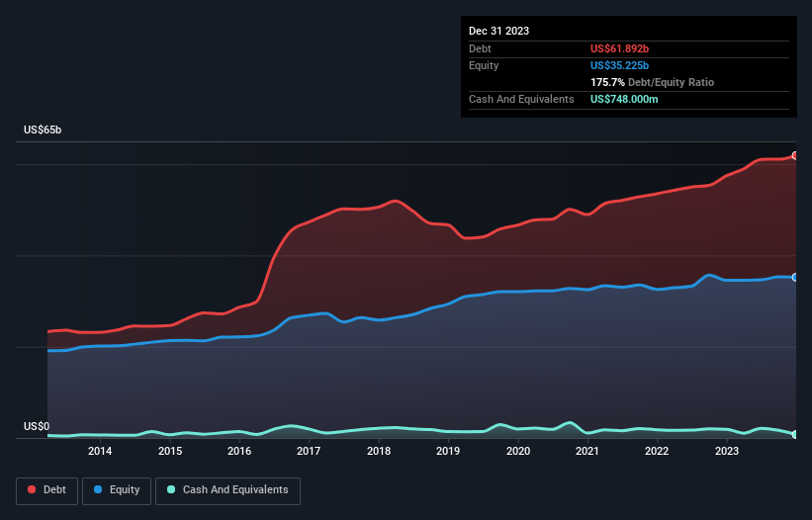The width and height of the screenshot is (812, 520).
Task: Select the 2015 x-axis label
Action: [x=170, y=451]
